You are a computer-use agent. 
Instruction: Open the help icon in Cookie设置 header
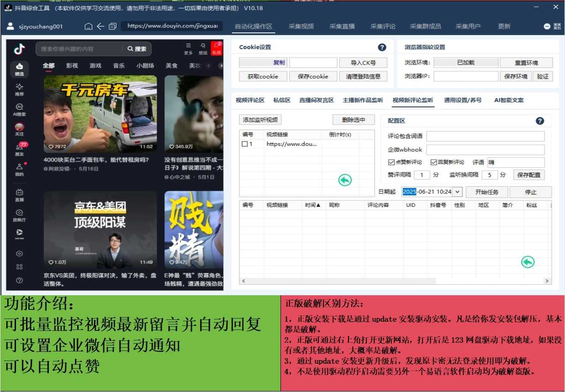pyautogui.click(x=382, y=47)
